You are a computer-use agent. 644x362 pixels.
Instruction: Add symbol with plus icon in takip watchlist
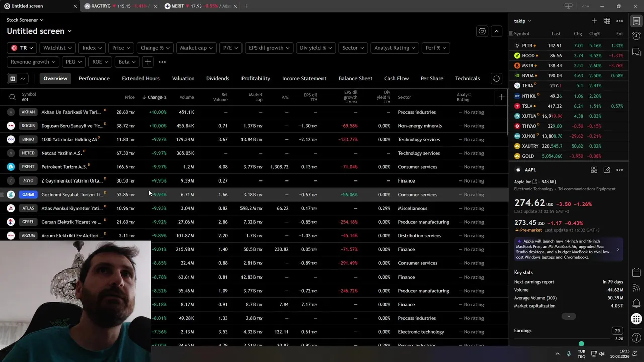(594, 21)
